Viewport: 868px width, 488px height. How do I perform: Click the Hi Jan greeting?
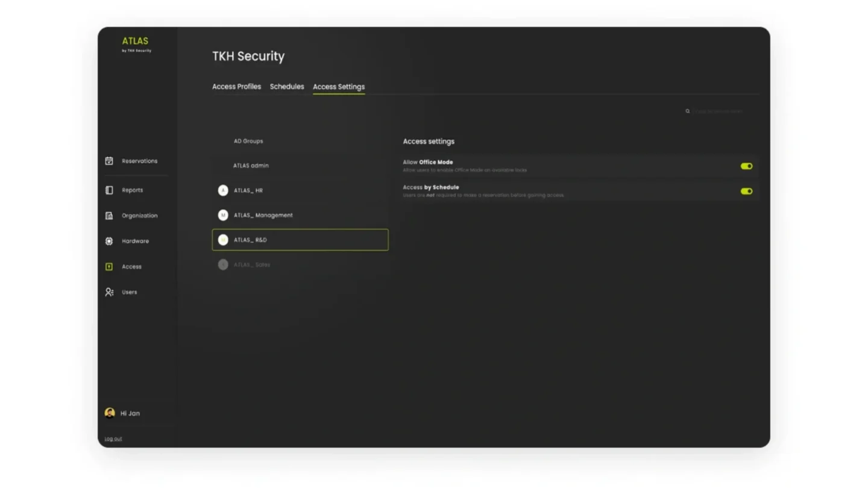point(130,413)
